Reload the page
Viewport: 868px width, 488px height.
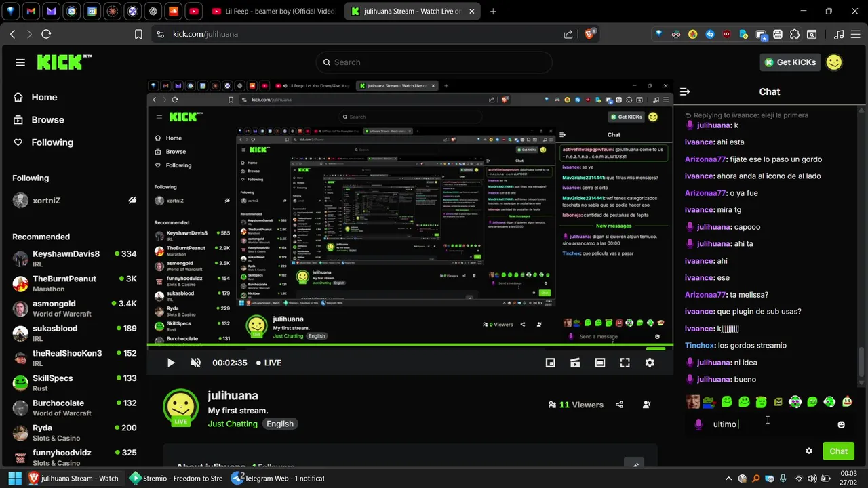click(46, 34)
